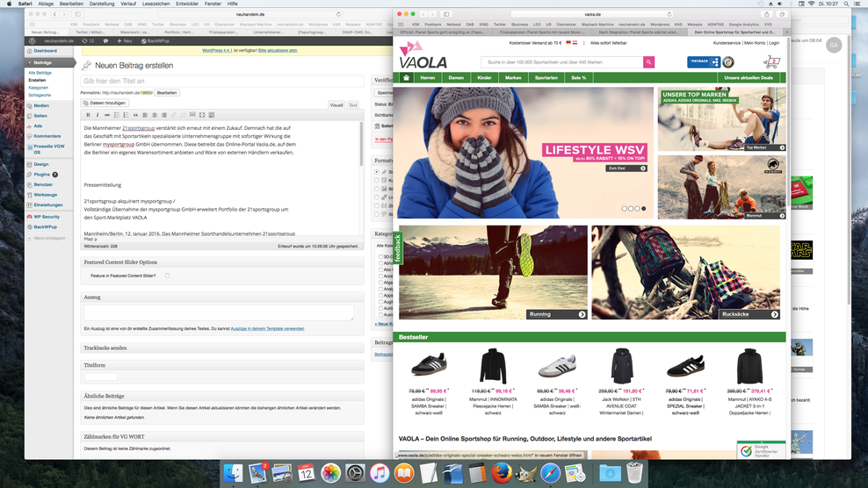Collapse the Auszug panel header
Screen dimensions: 868x488
click(222, 298)
